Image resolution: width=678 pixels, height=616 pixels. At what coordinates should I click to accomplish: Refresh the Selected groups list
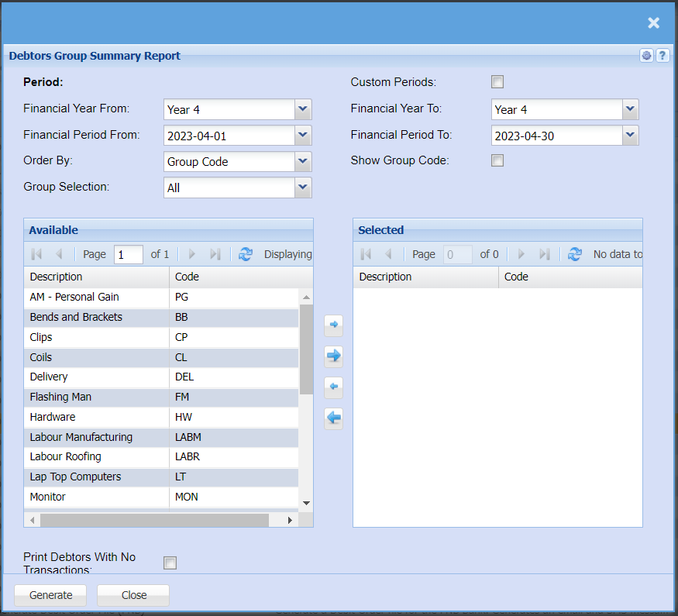(x=575, y=254)
